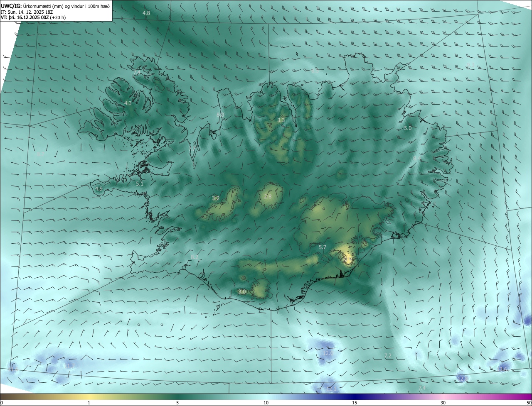Click the 4.3 value in the Westfjords

[128, 103]
